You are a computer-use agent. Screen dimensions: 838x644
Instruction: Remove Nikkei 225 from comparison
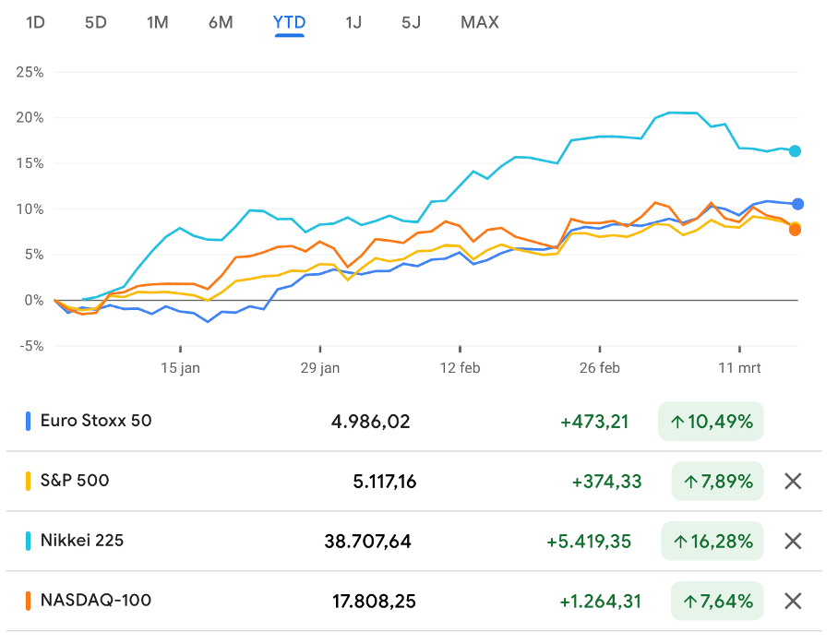click(793, 541)
